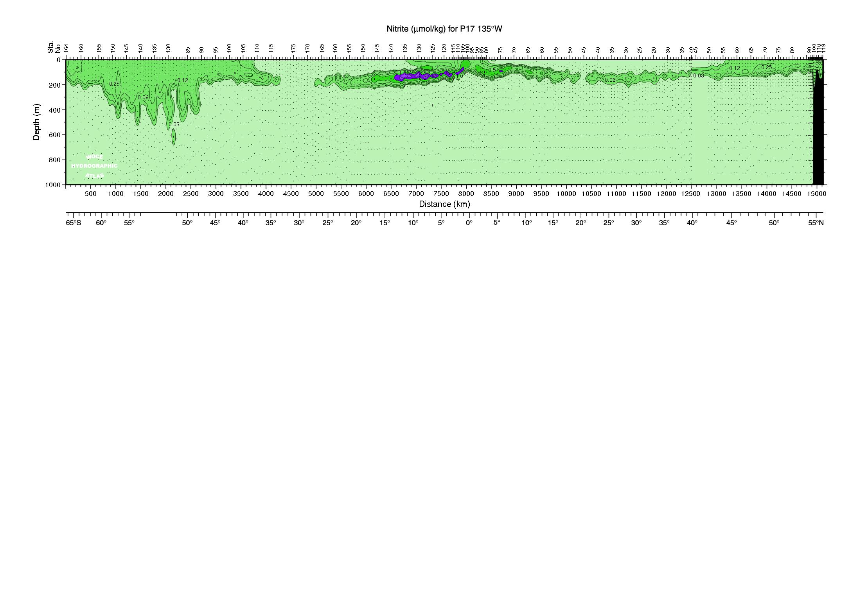This screenshot has width=868, height=592.
Task: Click the 0° equator latitude label
Action: 469,223
